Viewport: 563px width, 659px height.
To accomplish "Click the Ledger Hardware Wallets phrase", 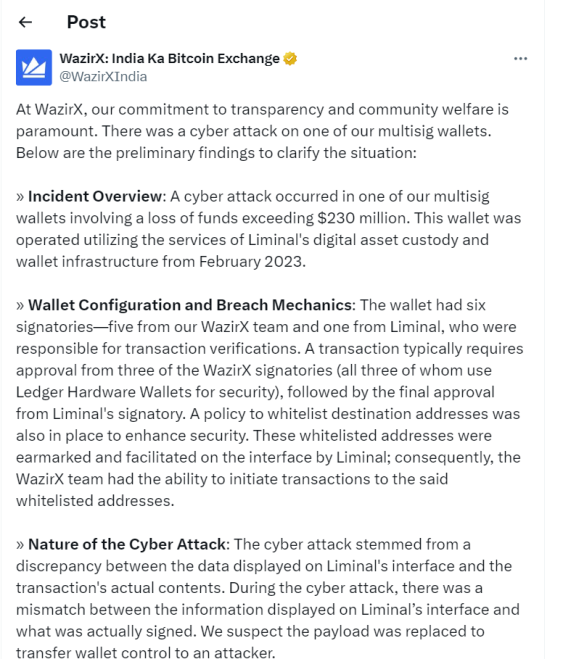I will point(104,392).
